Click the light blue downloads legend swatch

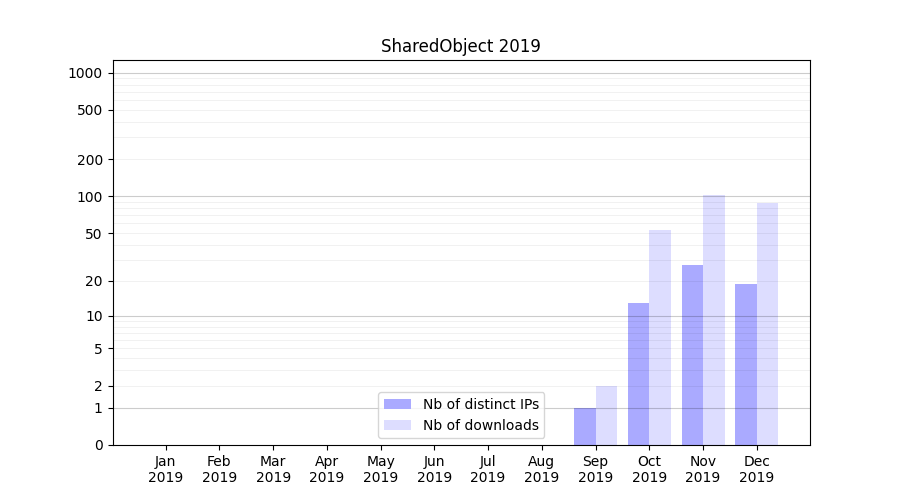tap(397, 425)
